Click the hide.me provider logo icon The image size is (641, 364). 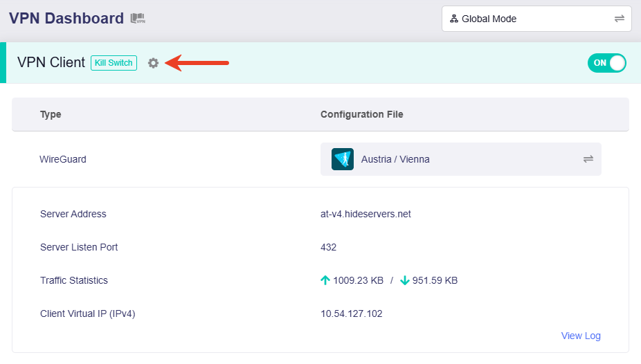click(343, 159)
